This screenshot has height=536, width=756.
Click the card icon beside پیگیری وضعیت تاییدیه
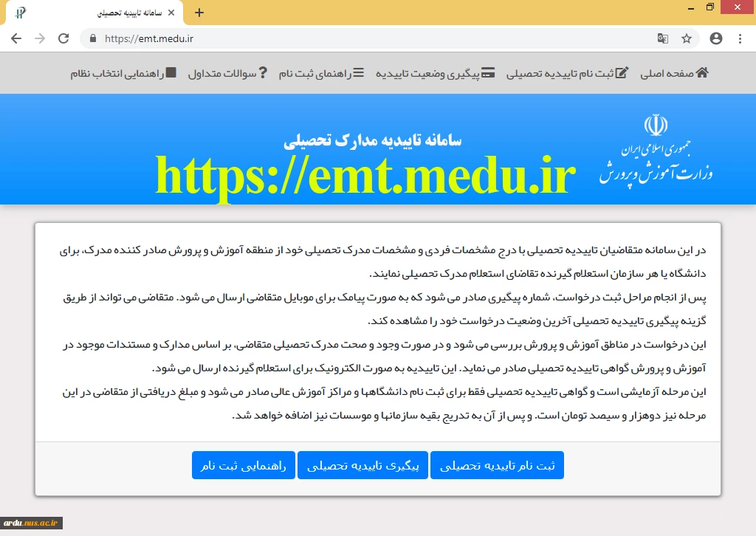(489, 73)
